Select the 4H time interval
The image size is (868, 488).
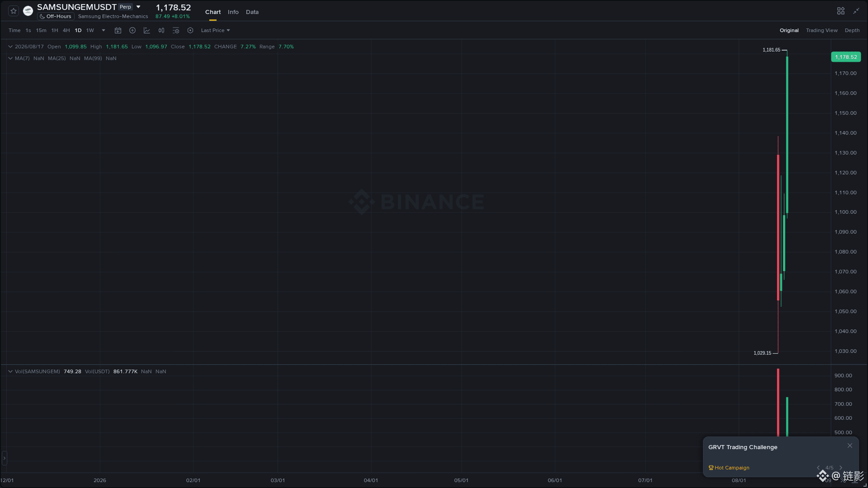coord(66,30)
